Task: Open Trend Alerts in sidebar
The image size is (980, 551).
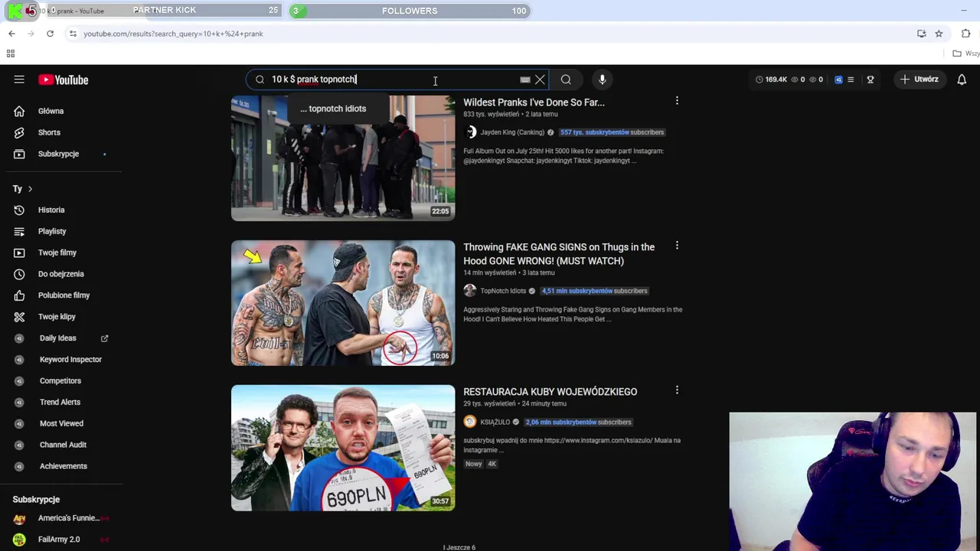Action: (x=61, y=403)
